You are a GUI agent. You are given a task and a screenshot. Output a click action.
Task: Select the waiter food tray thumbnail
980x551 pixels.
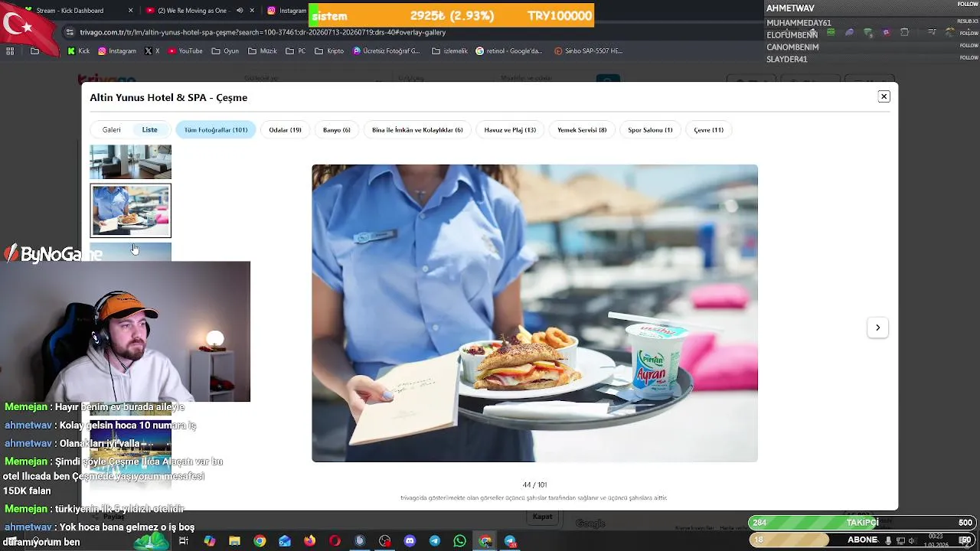[x=130, y=210]
